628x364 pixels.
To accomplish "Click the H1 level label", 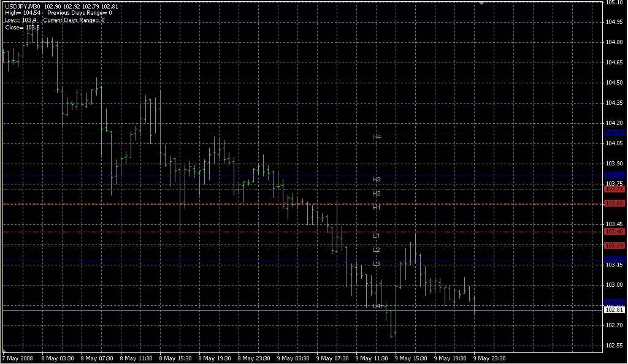I will (377, 207).
